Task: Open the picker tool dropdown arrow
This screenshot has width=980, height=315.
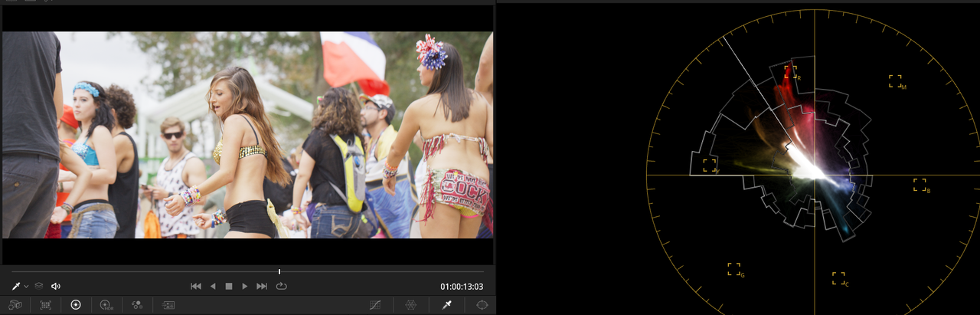Action: click(26, 286)
